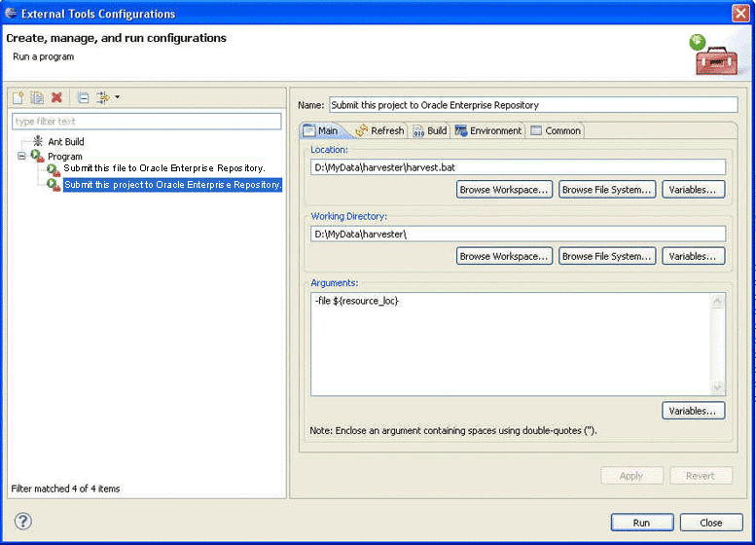
Task: Select the Ant Build tree item
Action: pos(66,142)
